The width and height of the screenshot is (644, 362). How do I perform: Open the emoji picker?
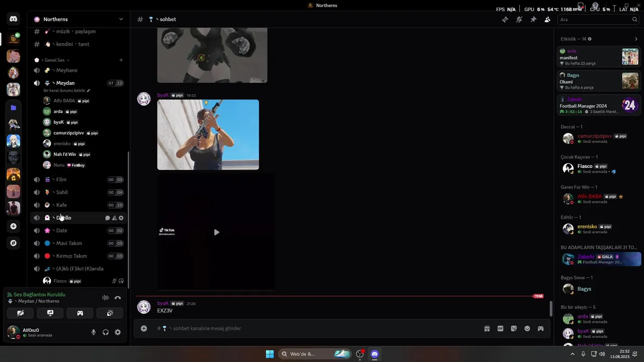click(527, 328)
